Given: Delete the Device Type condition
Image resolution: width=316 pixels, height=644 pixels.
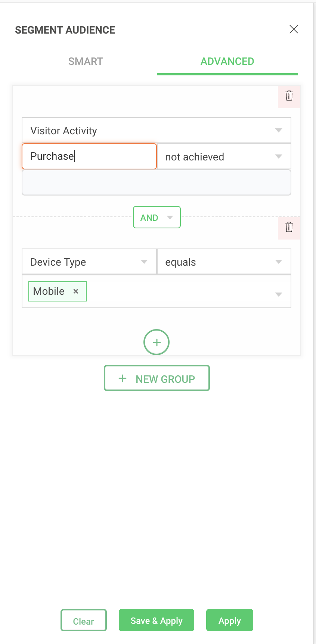Looking at the screenshot, I should point(289,227).
